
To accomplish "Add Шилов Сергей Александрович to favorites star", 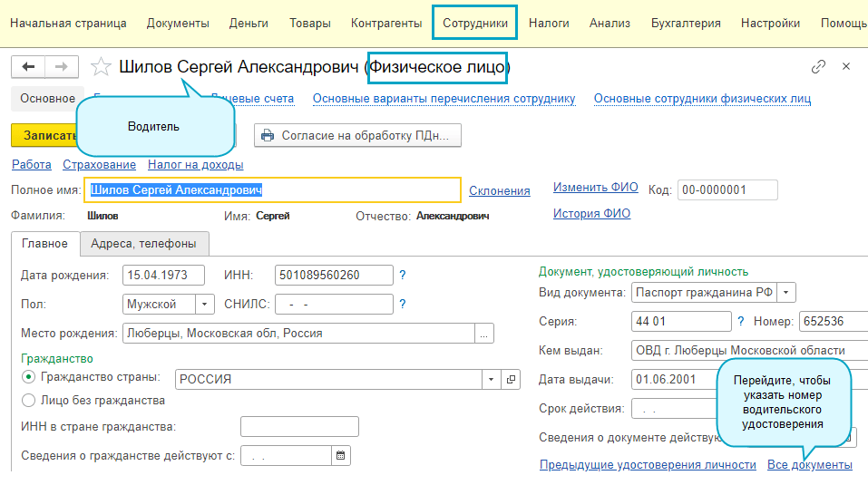I will [x=102, y=67].
